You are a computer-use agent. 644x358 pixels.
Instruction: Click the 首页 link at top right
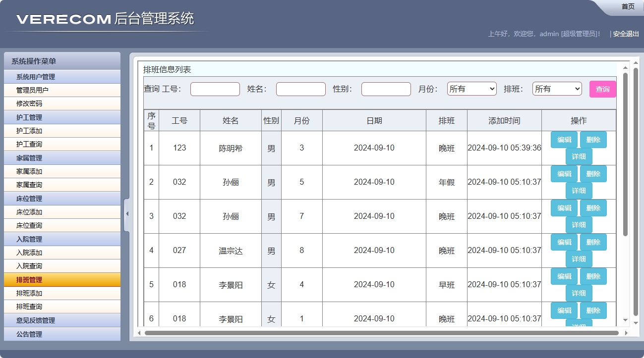coord(627,6)
